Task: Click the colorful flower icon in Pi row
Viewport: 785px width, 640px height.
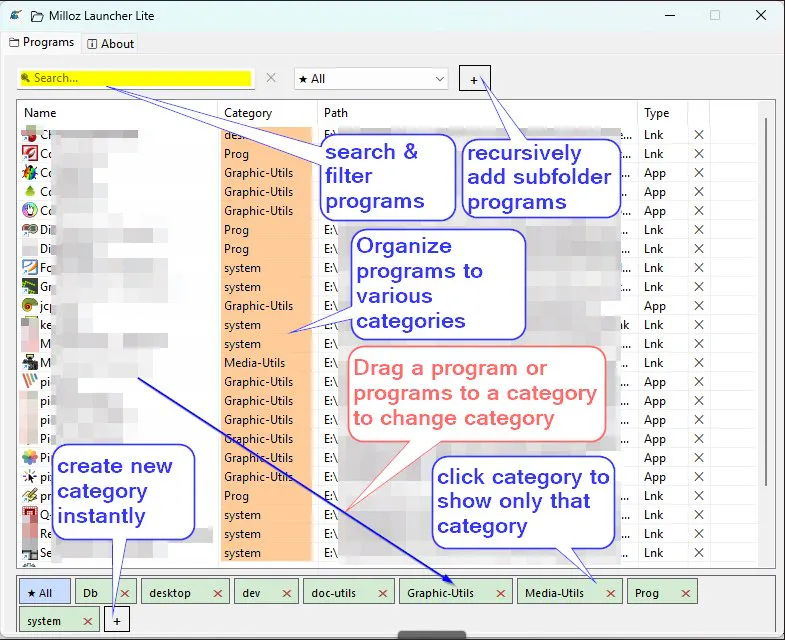Action: point(30,457)
